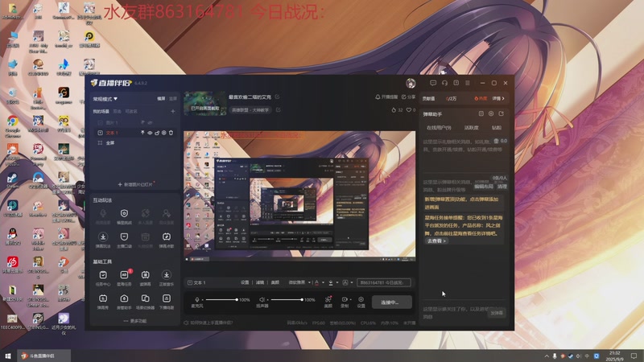
Task: Open the font family dropdown
Action: pyautogui.click(x=299, y=282)
